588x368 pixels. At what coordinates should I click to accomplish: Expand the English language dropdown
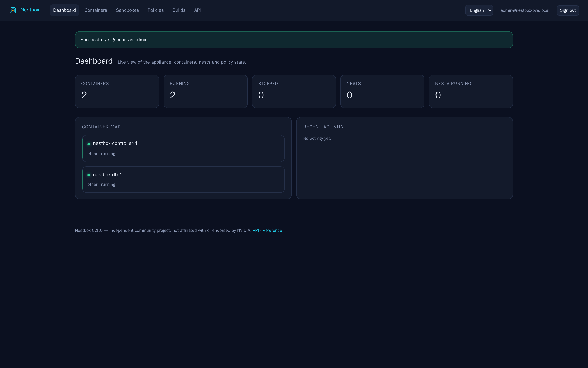(479, 10)
